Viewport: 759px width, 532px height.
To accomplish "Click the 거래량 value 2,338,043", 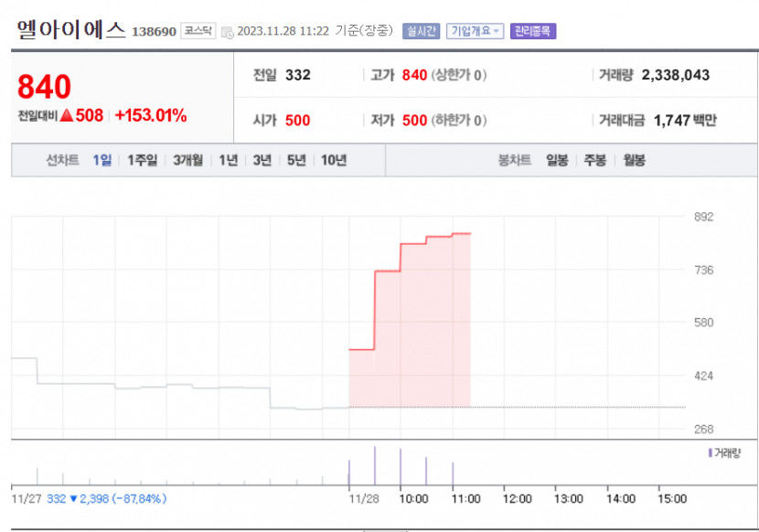I will point(676,75).
